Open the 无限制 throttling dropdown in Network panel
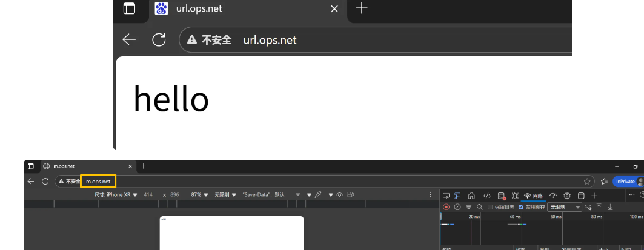This screenshot has height=250, width=644. tap(564, 207)
